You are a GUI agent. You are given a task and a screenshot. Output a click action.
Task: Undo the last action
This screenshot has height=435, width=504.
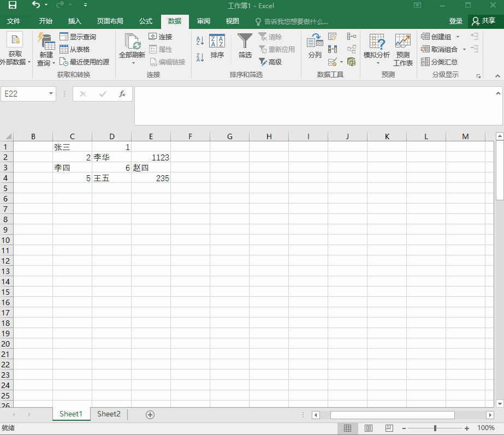[35, 5]
